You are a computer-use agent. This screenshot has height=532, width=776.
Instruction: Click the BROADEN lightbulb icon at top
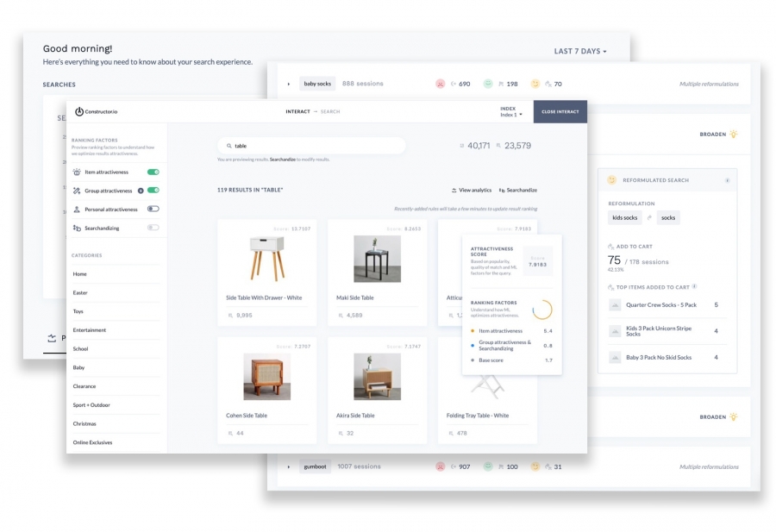click(734, 135)
